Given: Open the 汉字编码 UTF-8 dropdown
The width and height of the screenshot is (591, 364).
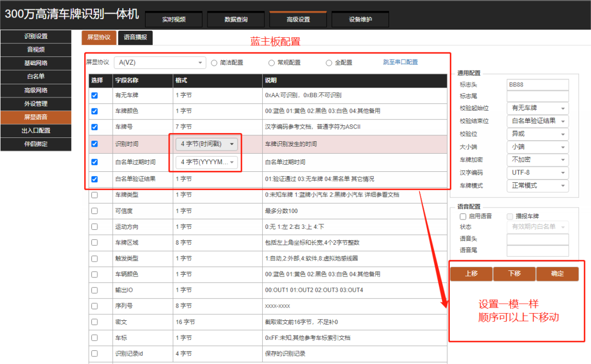Looking at the screenshot, I should tap(537, 173).
